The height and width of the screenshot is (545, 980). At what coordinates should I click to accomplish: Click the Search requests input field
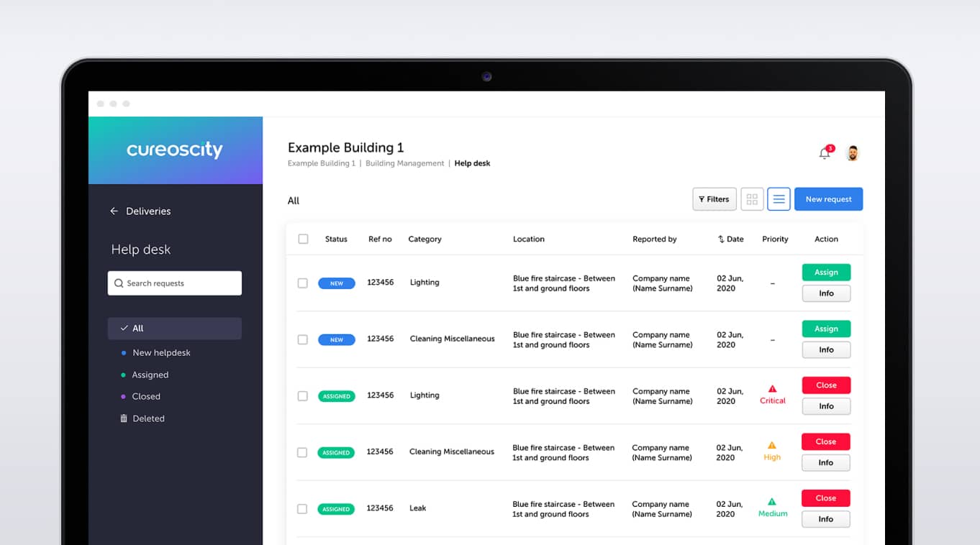[175, 283]
